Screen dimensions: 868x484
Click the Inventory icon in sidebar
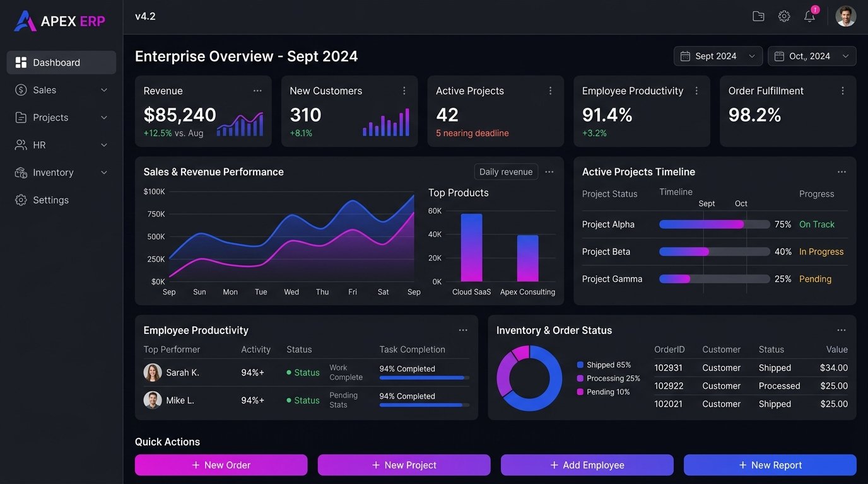point(21,173)
